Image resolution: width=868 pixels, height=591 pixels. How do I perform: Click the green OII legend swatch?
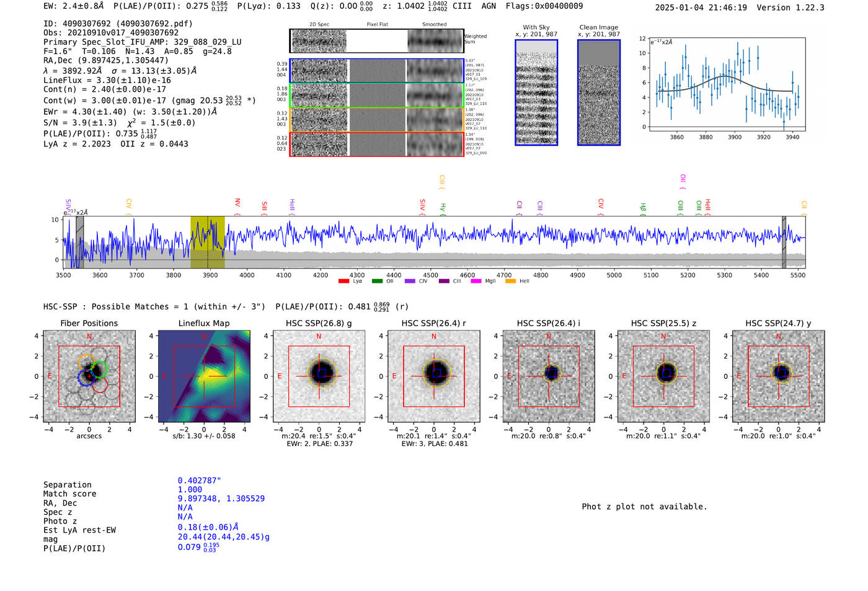(x=377, y=282)
